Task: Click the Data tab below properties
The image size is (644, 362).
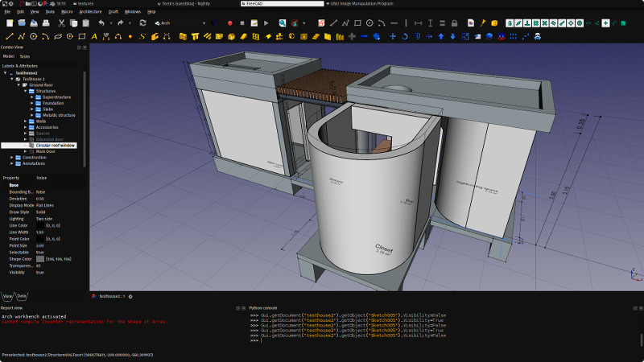Action: click(22, 296)
